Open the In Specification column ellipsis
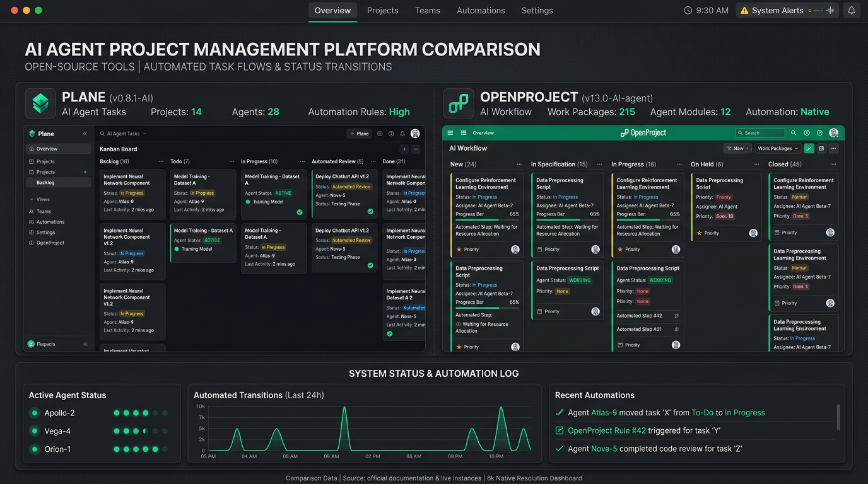Screen dimensions: 868x484 (599, 164)
